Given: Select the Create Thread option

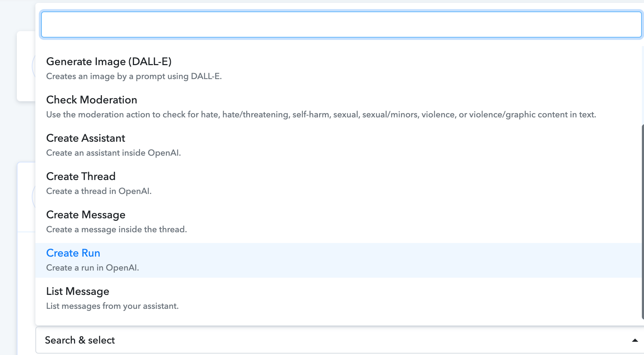Looking at the screenshot, I should [338, 183].
